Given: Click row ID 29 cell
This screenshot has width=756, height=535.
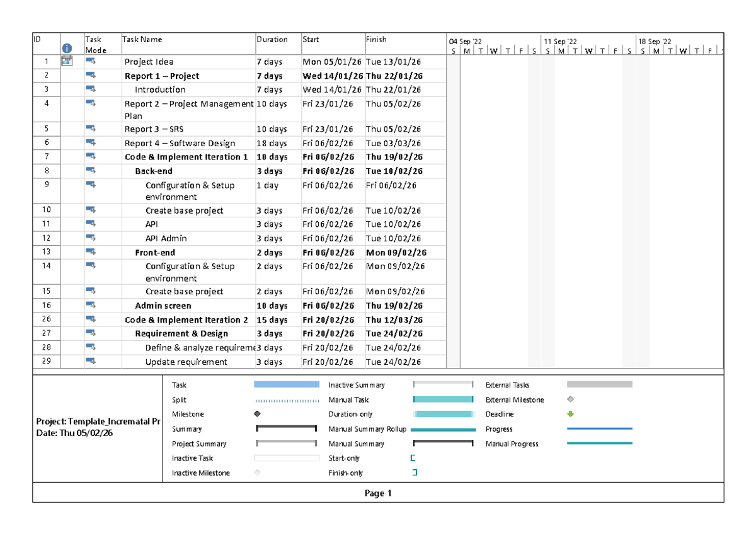Looking at the screenshot, I should (46, 361).
